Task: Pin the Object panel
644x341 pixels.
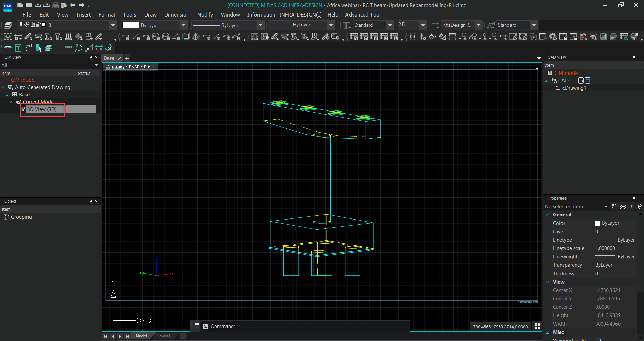Action: point(91,201)
